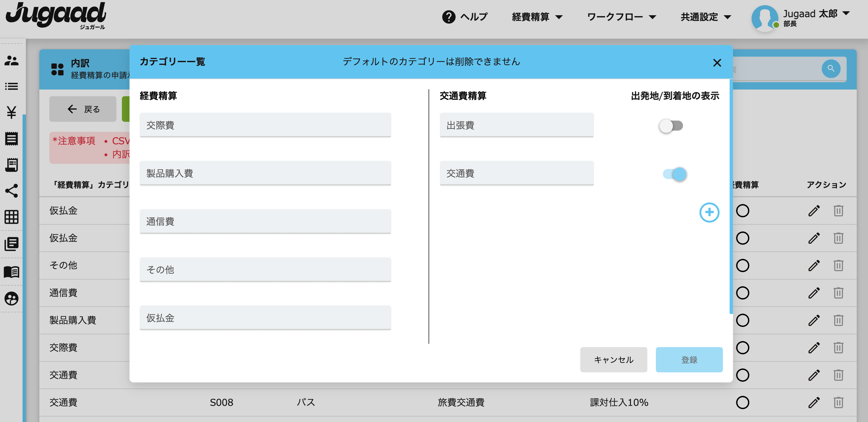Open the yen expense icon in sidebar
The image size is (868, 422).
pyautogui.click(x=12, y=112)
